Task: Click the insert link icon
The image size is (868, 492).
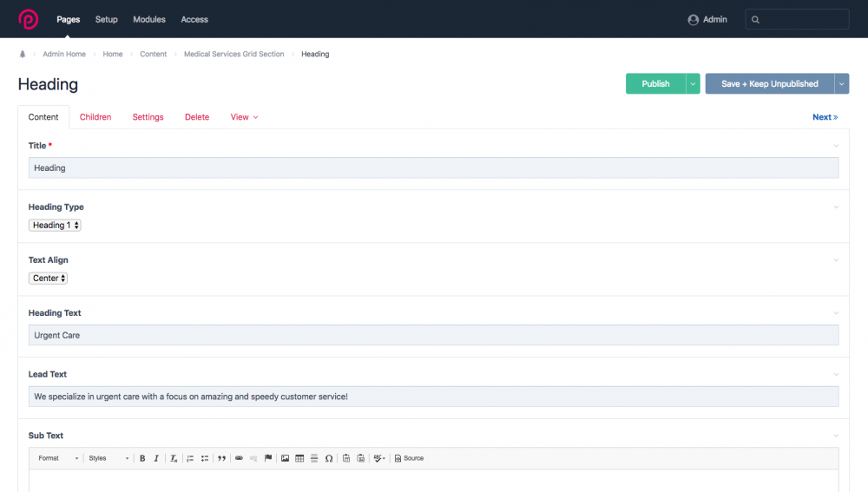Action: tap(240, 458)
